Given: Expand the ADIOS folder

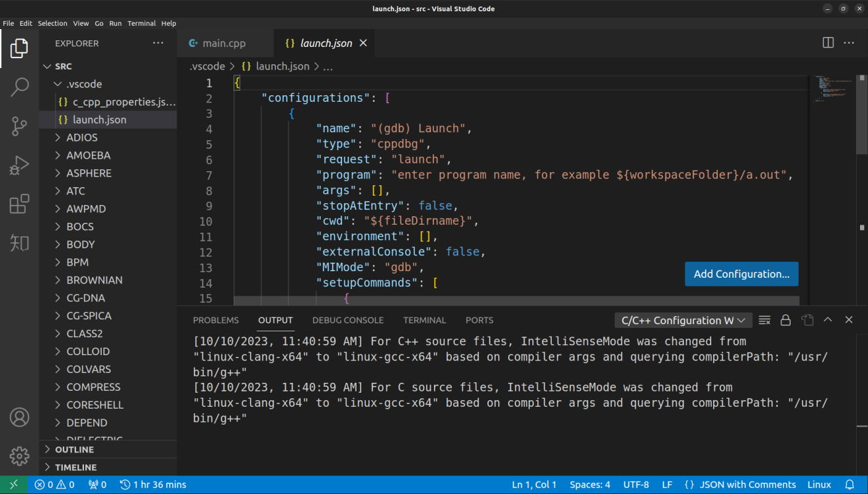Looking at the screenshot, I should (82, 138).
